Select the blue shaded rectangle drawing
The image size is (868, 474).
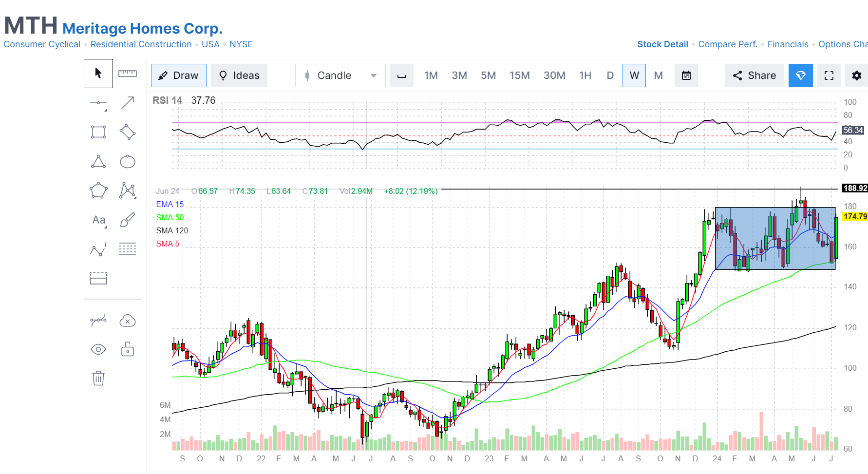pos(775,238)
